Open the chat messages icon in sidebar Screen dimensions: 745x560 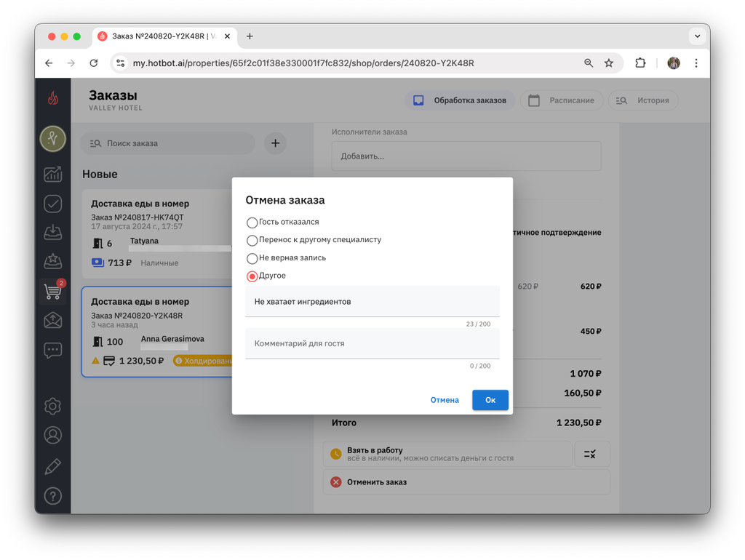point(52,351)
